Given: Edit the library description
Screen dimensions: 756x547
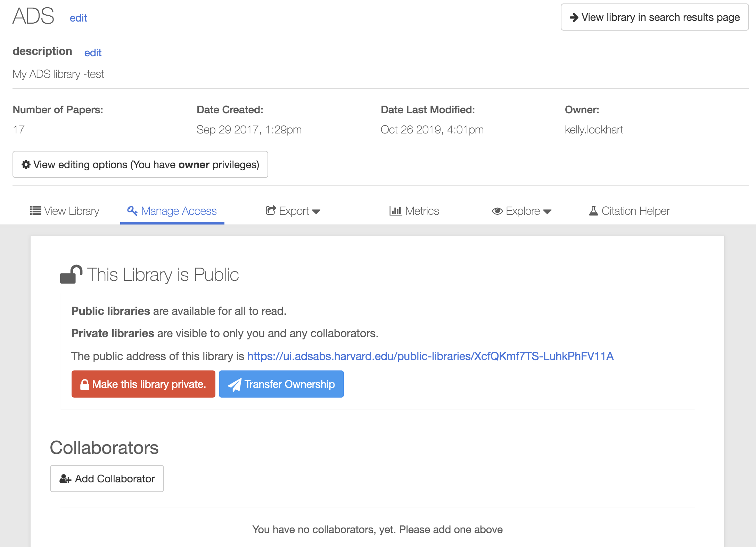Looking at the screenshot, I should click(x=93, y=53).
